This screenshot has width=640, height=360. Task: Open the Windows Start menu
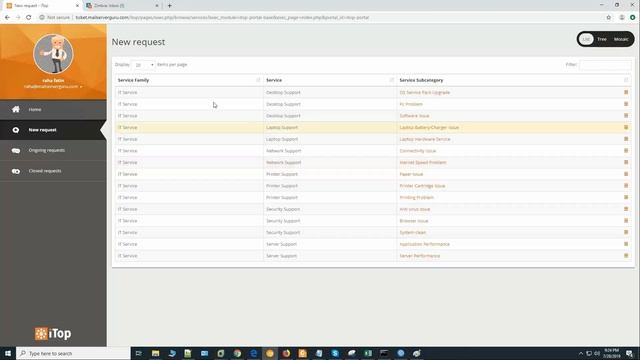(x=8, y=353)
